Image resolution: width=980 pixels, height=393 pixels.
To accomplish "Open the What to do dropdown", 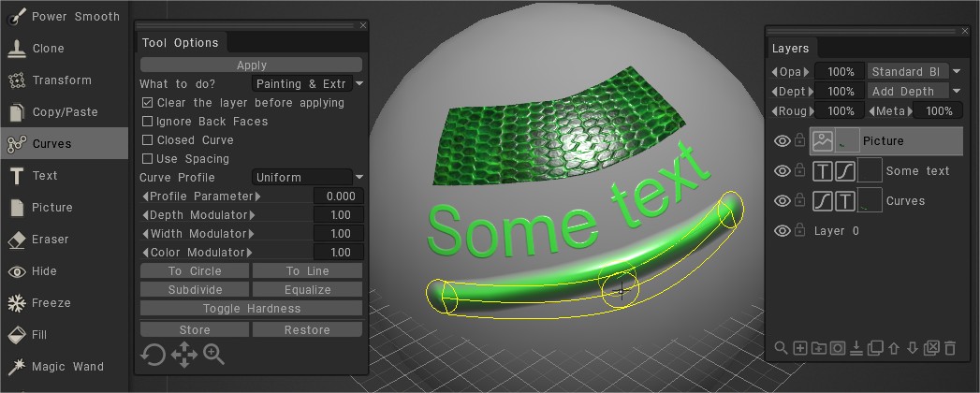I will pyautogui.click(x=308, y=83).
